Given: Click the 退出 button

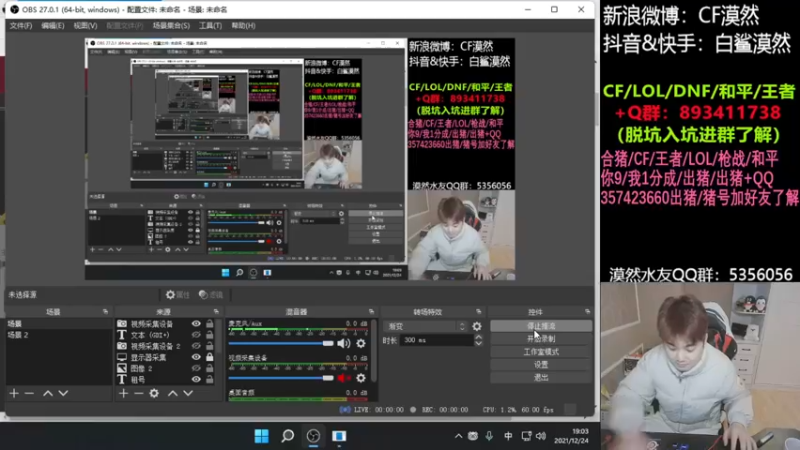Looking at the screenshot, I should click(541, 378).
